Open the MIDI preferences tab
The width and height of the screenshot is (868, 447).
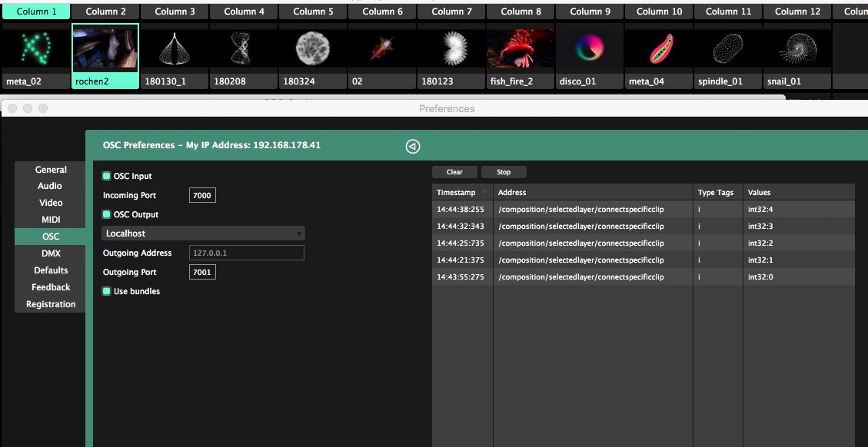click(x=51, y=220)
